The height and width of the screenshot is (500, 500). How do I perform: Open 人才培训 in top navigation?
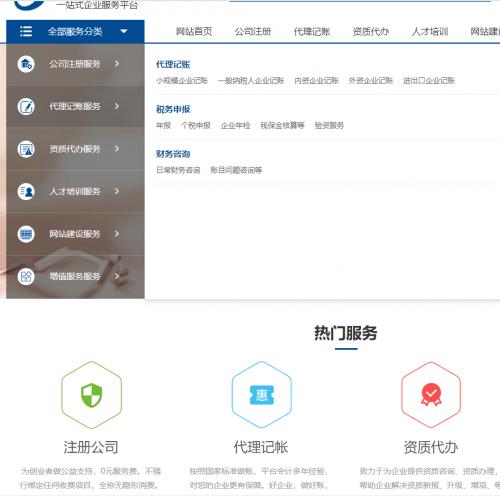[430, 32]
